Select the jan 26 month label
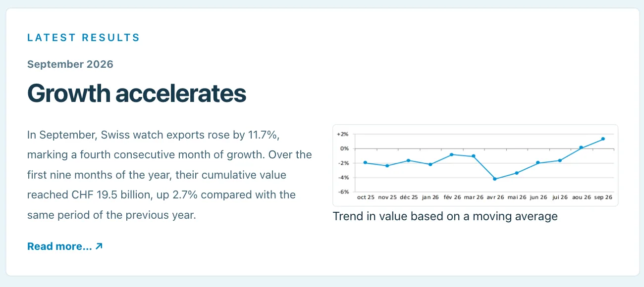Screen dimensions: 644x287 coord(430,197)
